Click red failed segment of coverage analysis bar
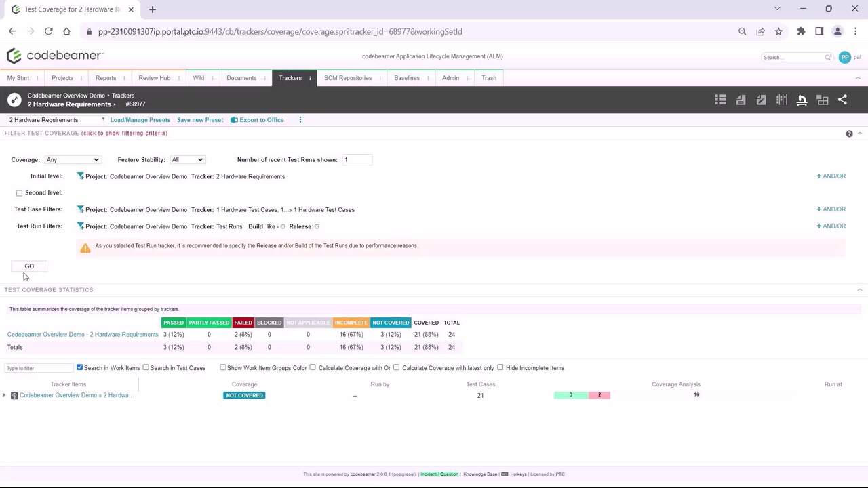 point(599,395)
